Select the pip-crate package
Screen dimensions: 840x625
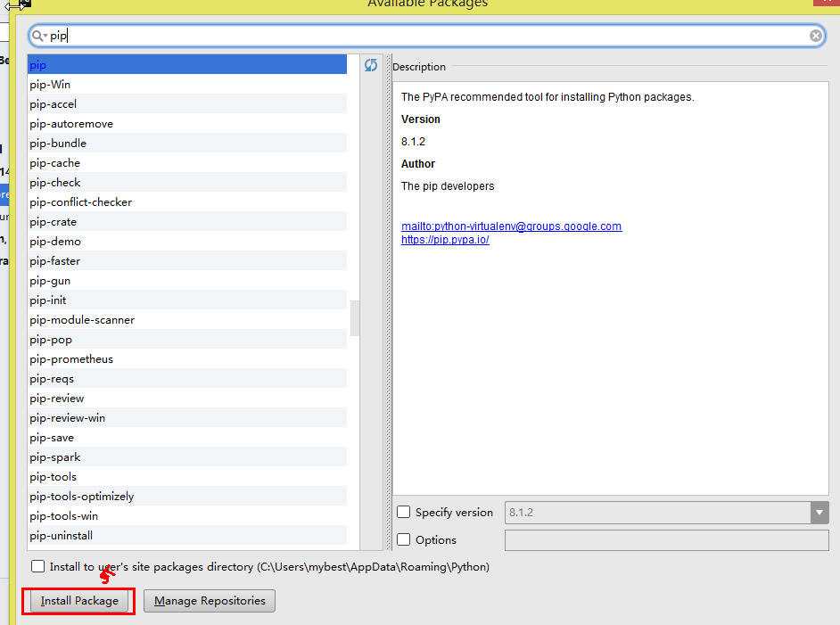click(187, 222)
